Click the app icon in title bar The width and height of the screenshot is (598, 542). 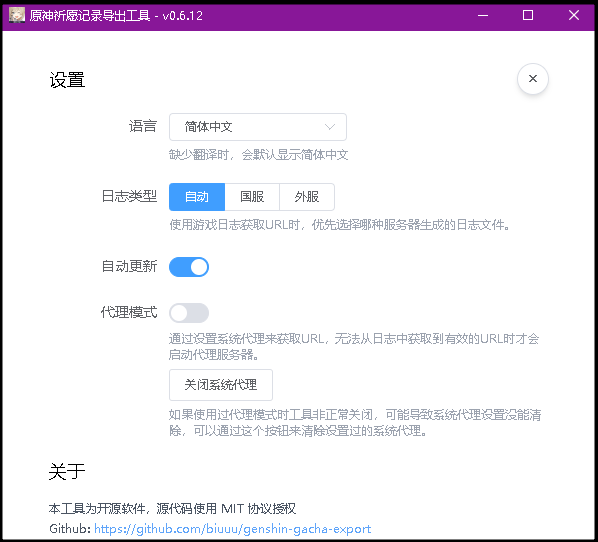(x=17, y=15)
